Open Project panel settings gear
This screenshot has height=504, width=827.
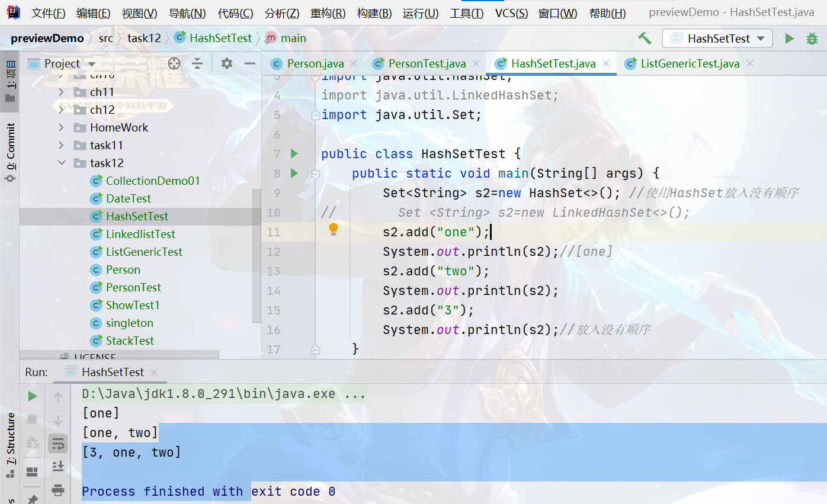click(x=226, y=63)
